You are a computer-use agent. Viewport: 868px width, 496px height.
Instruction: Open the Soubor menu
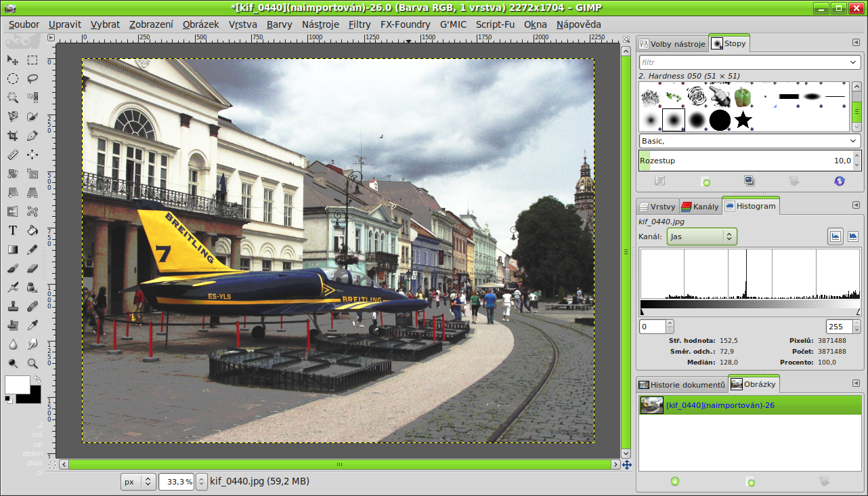[24, 24]
